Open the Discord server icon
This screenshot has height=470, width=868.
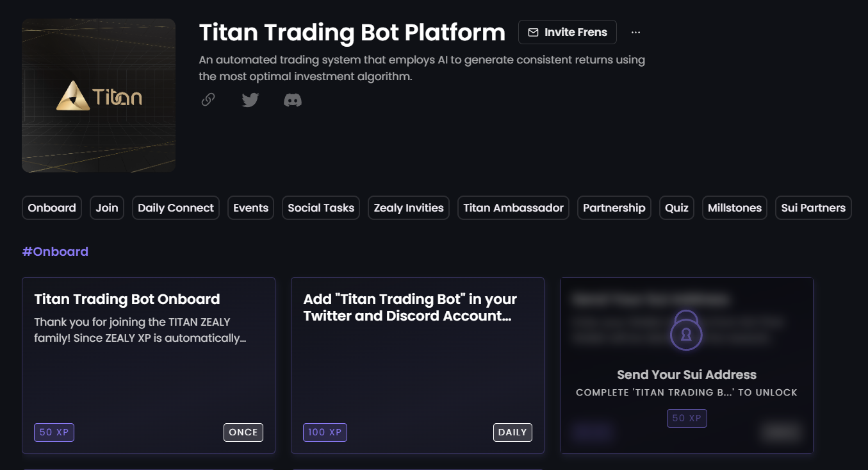293,99
